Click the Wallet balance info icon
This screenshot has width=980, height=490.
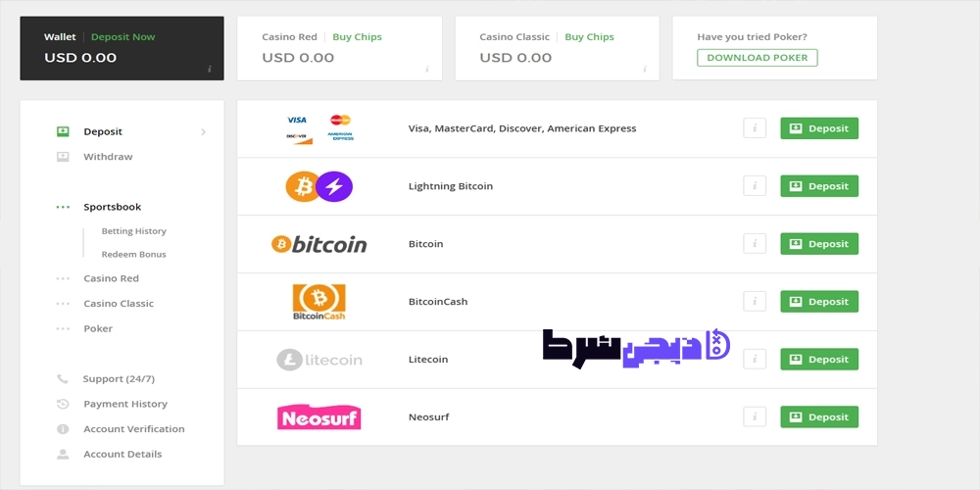pyautogui.click(x=210, y=69)
